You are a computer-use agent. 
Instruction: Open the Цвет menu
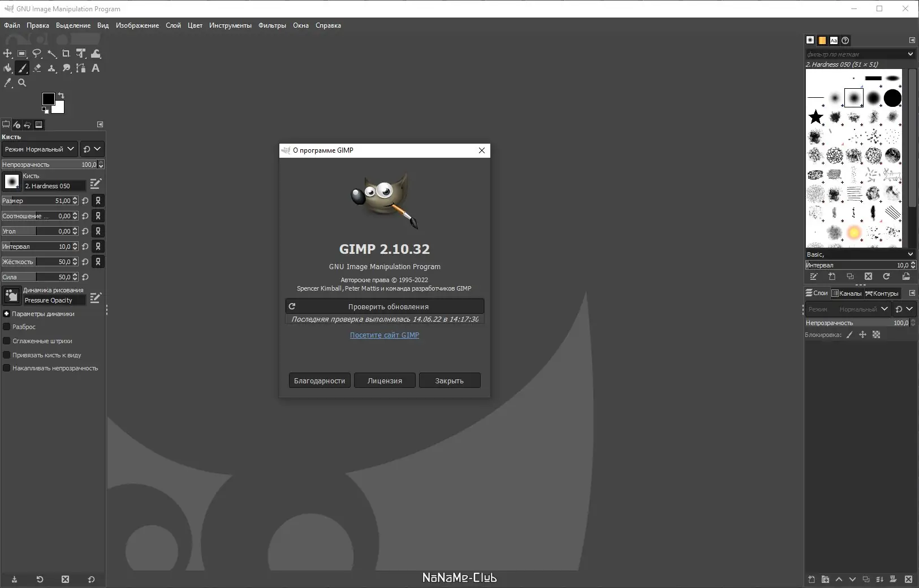(x=195, y=25)
